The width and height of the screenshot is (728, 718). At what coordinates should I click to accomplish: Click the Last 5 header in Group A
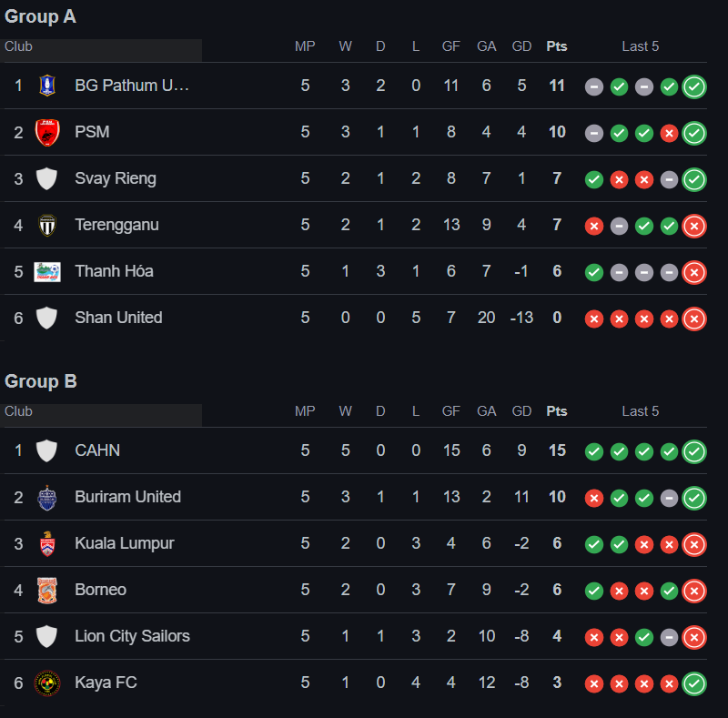[x=641, y=46]
